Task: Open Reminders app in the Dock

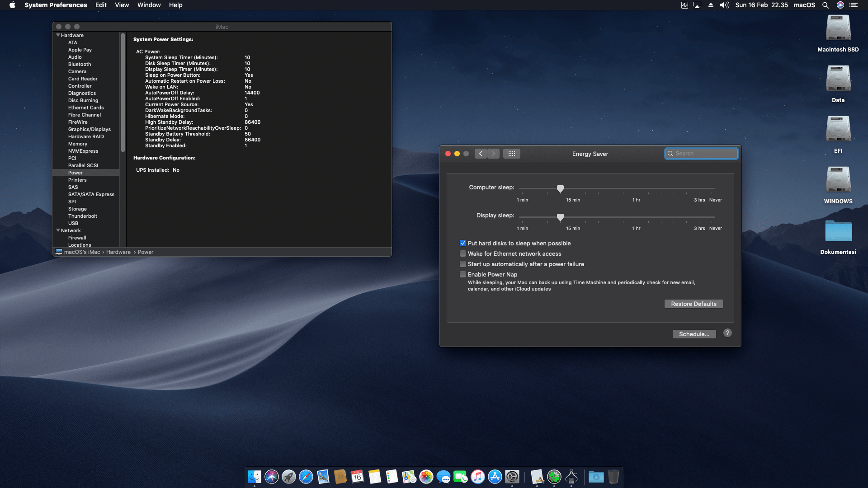Action: click(x=392, y=477)
